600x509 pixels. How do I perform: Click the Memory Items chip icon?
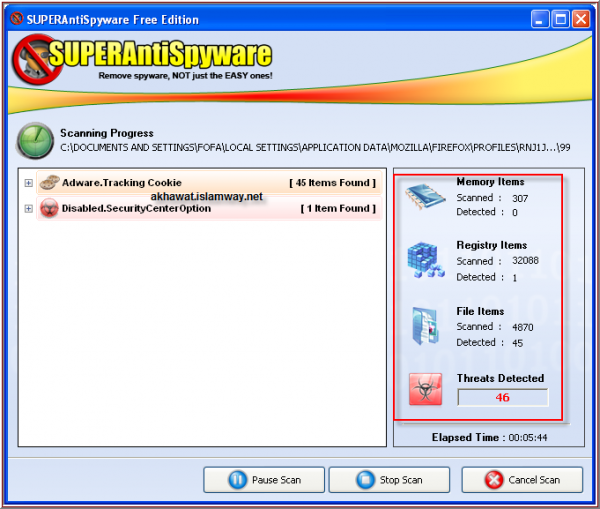click(x=425, y=196)
